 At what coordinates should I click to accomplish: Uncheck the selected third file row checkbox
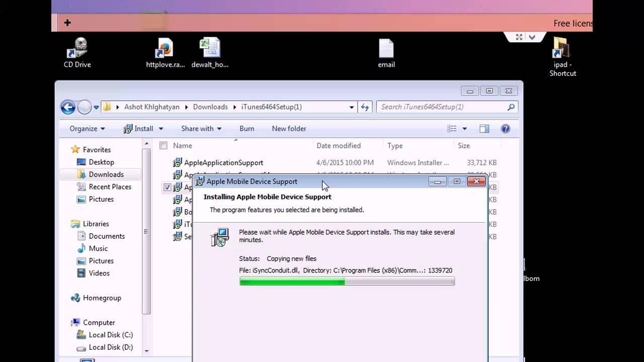tap(168, 187)
